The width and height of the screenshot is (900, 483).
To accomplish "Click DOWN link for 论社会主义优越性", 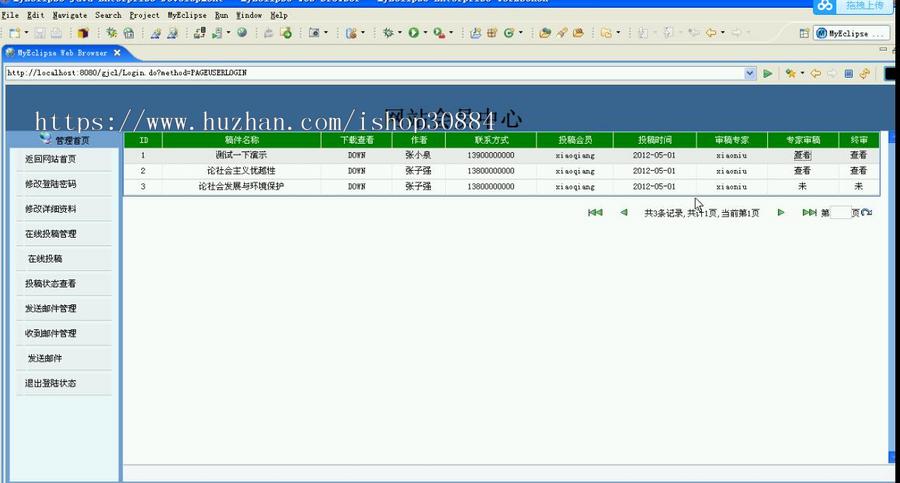I will [356, 171].
